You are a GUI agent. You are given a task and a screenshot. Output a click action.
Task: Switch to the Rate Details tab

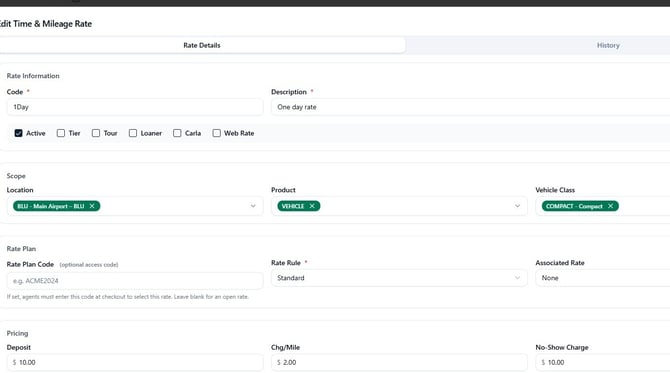pyautogui.click(x=202, y=45)
